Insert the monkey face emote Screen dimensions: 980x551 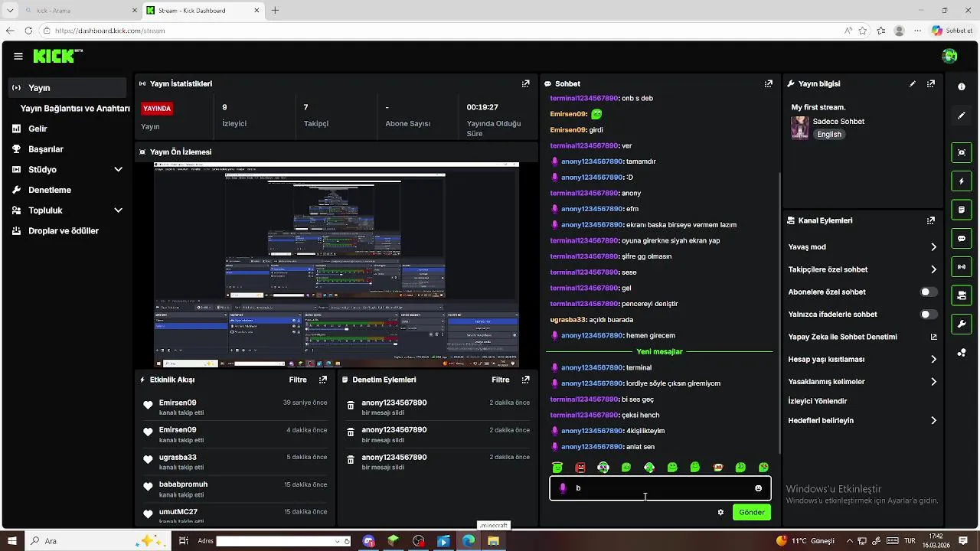[x=717, y=468]
